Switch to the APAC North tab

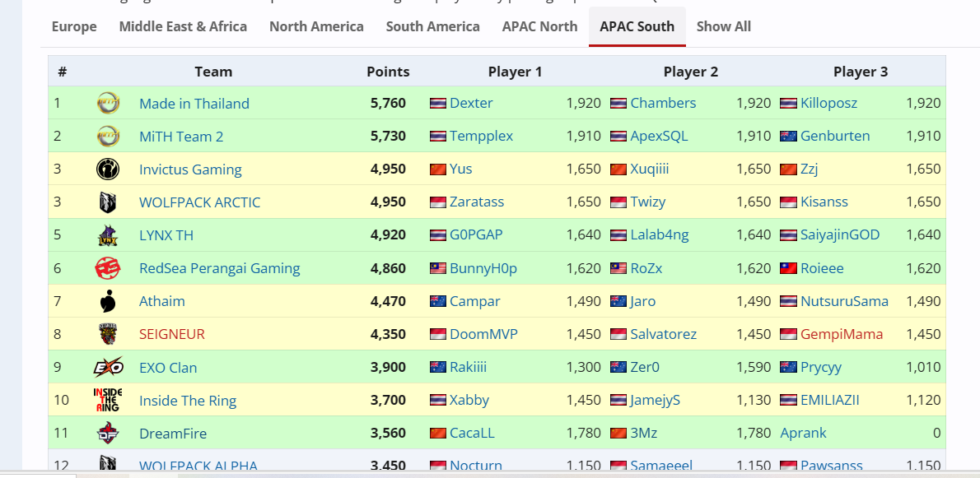coord(539,26)
